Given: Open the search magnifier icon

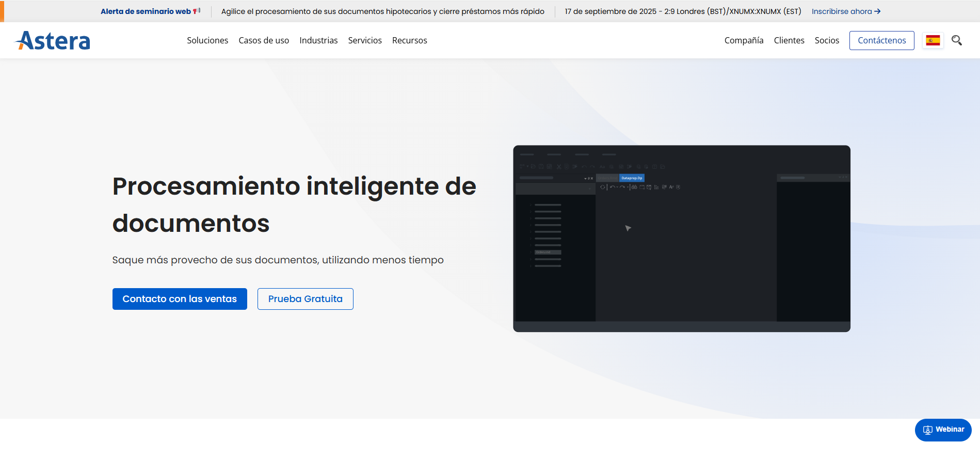Looking at the screenshot, I should tap(957, 40).
